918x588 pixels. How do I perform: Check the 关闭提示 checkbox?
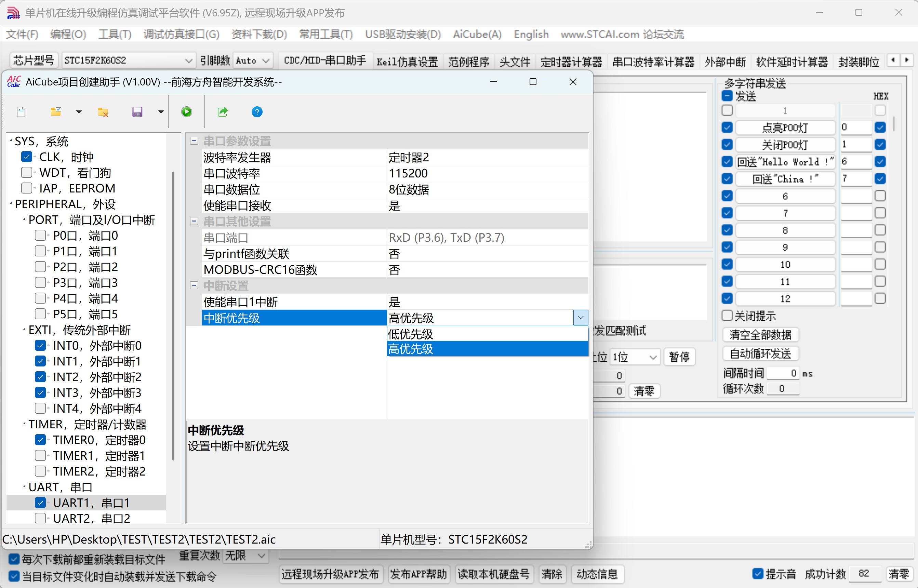(x=727, y=316)
